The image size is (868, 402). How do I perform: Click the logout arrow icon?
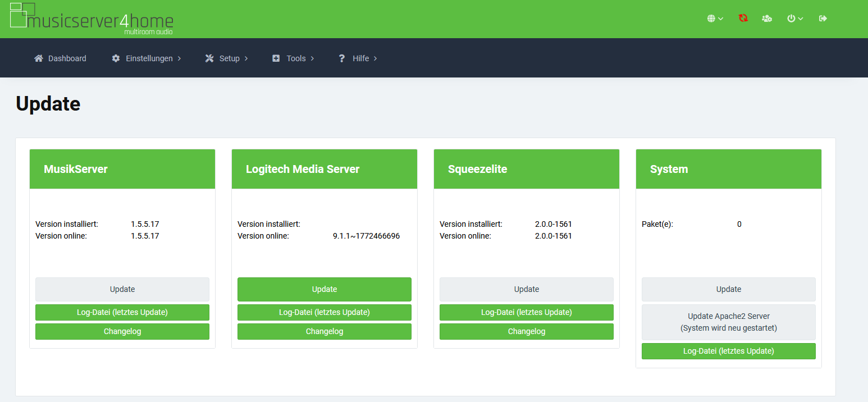(x=823, y=19)
